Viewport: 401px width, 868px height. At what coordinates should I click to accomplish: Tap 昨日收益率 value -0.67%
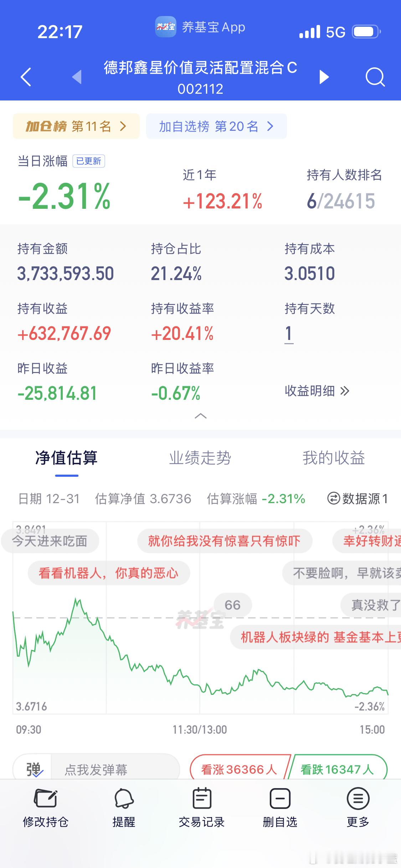pyautogui.click(x=176, y=394)
